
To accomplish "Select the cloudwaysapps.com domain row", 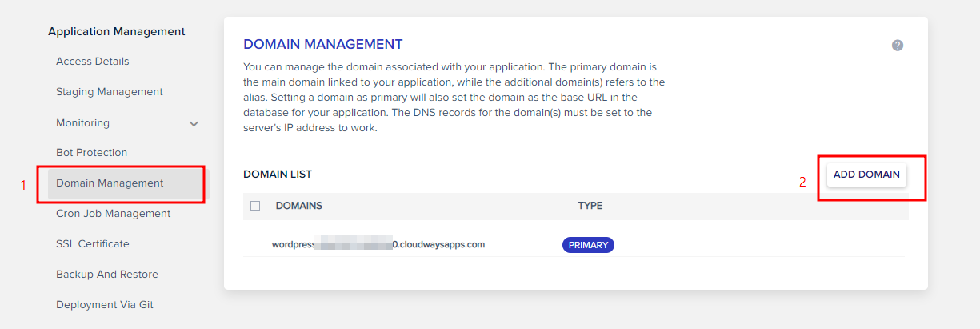I will coord(574,245).
